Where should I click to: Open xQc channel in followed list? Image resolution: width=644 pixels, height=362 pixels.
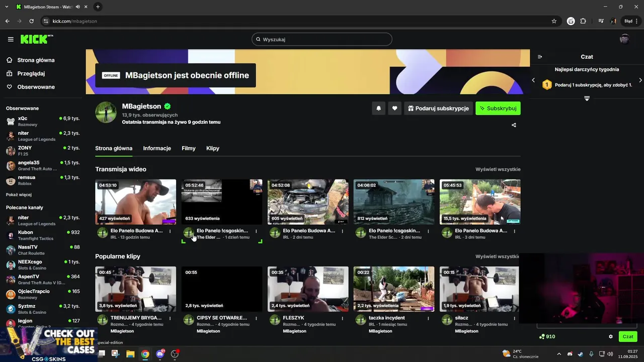(x=43, y=121)
